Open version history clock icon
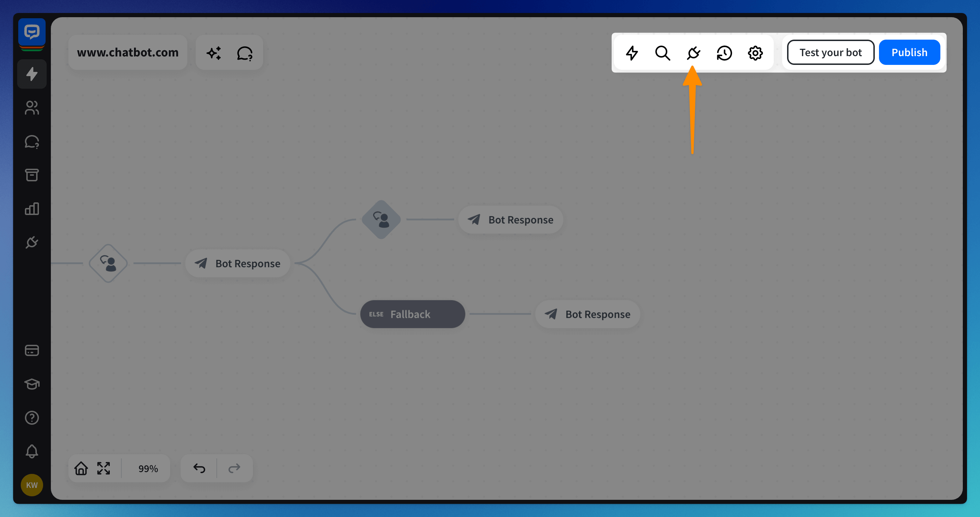This screenshot has height=517, width=980. point(724,53)
